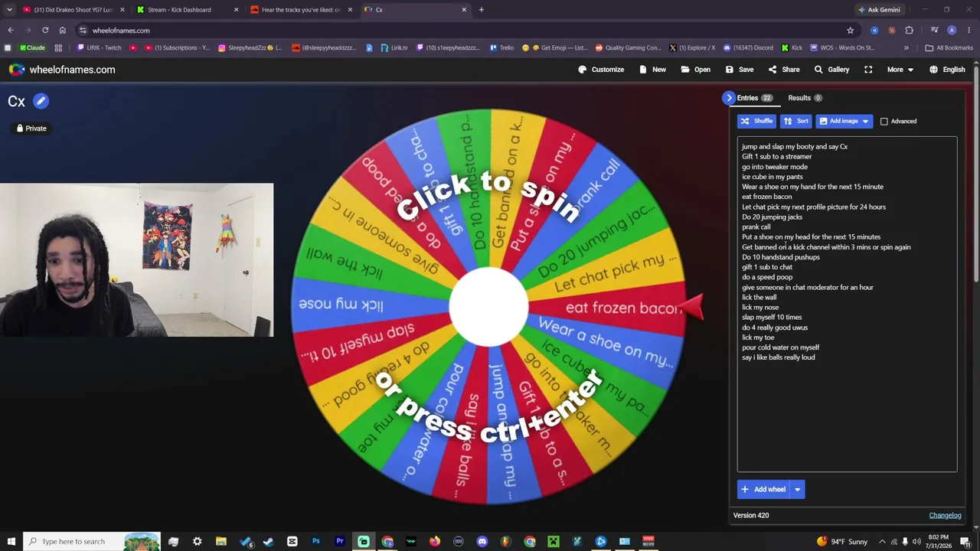
Task: Open the Windows Start menu
Action: (x=11, y=542)
